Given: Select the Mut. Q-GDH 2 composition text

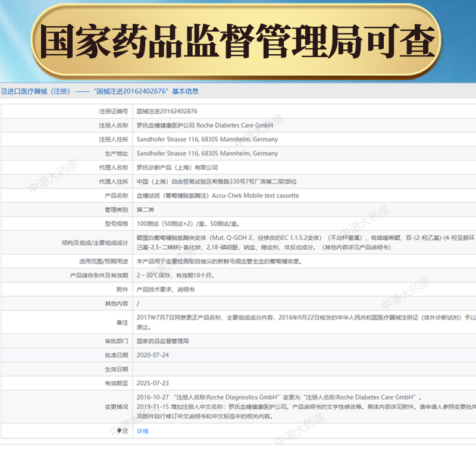Looking at the screenshot, I should tap(306, 243).
